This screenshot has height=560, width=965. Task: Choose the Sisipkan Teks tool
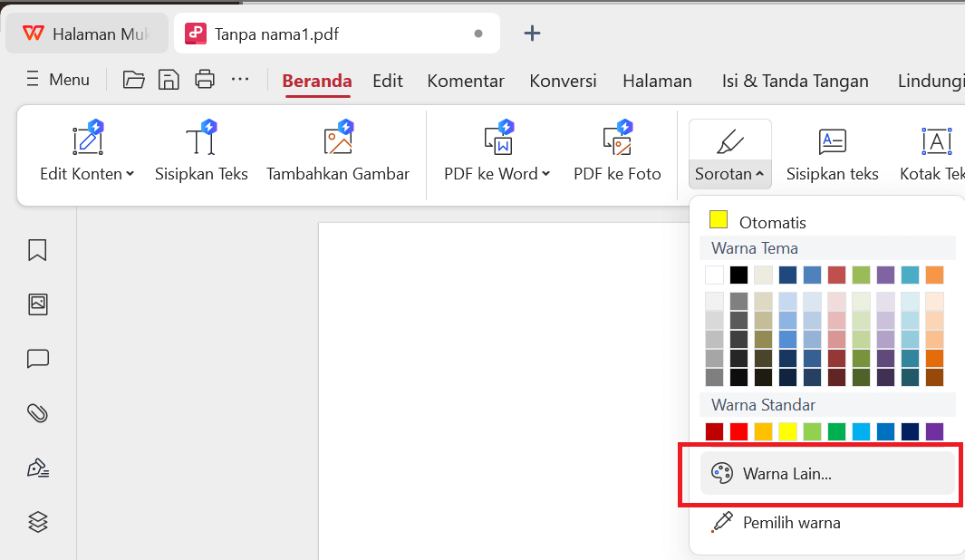pos(201,152)
